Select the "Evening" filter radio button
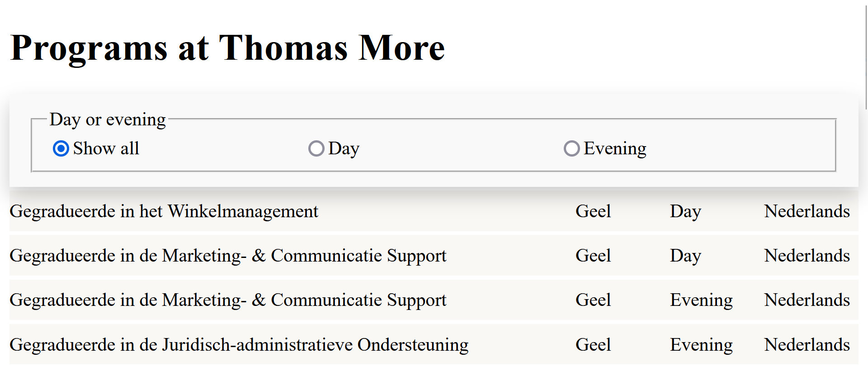868x367 pixels. (572, 148)
